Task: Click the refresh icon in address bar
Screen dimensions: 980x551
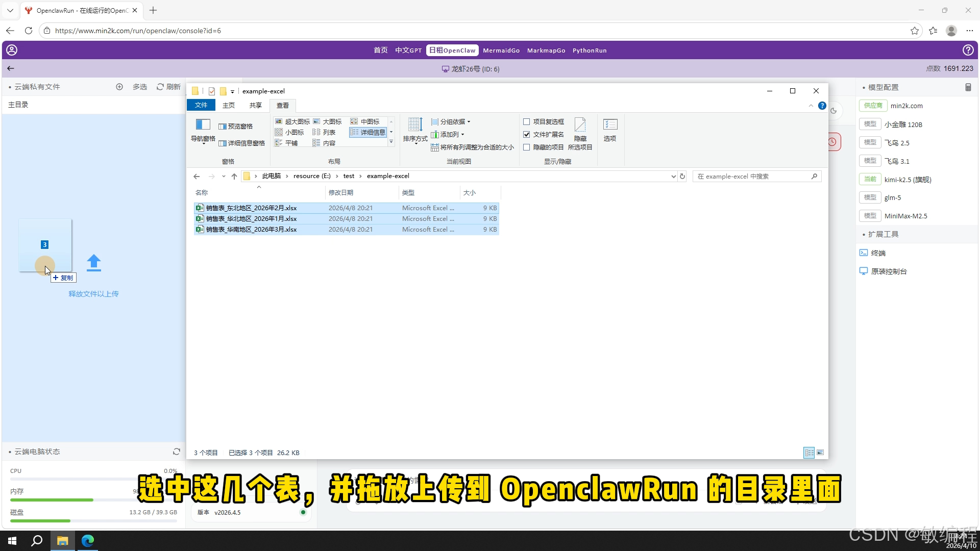Action: pyautogui.click(x=682, y=177)
